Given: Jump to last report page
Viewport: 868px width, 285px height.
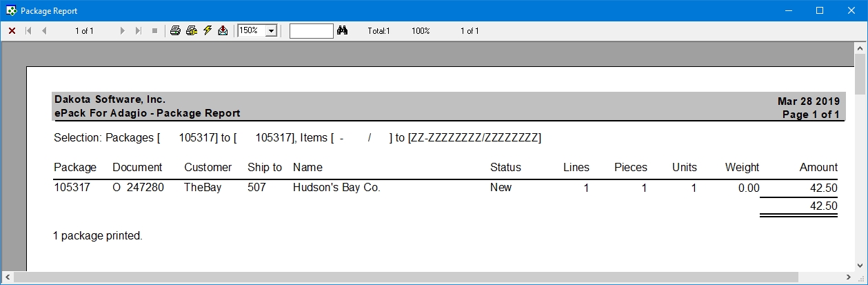Looking at the screenshot, I should tap(139, 31).
